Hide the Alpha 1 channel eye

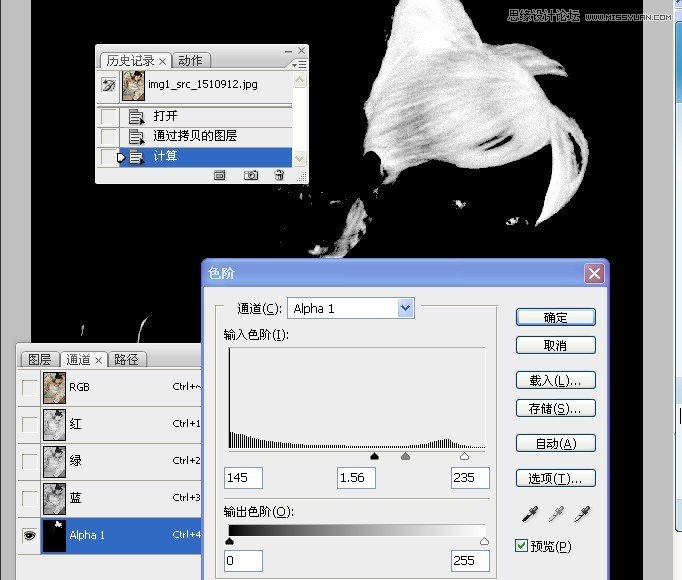click(29, 535)
